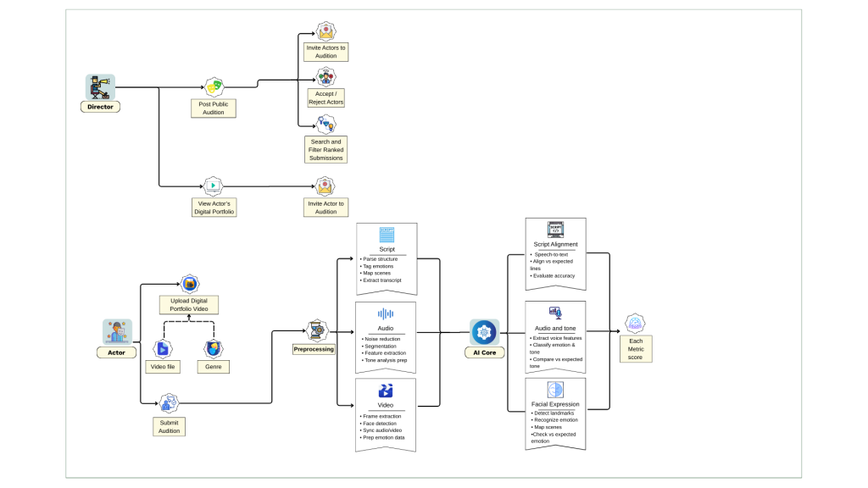Select the Preprocessing hourglass gear icon

click(317, 331)
